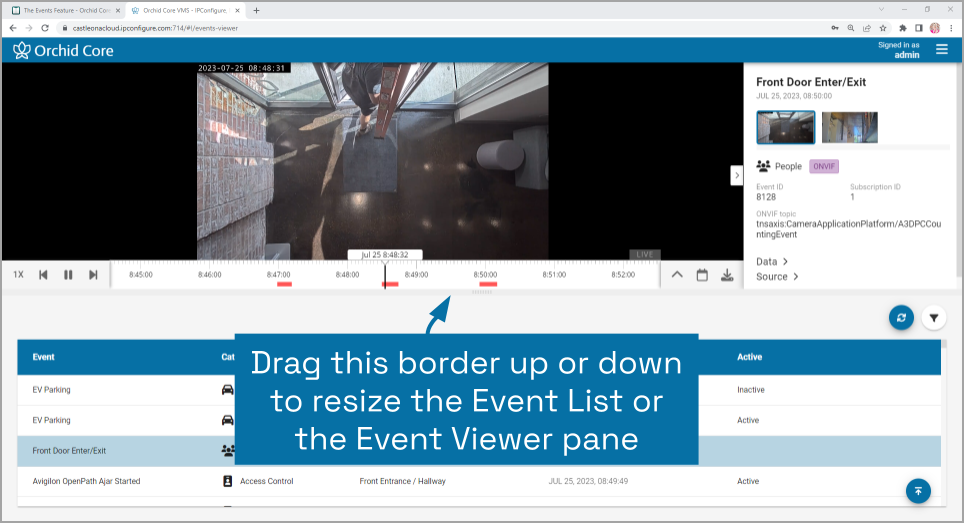
Task: Switch to the Orchid Core VMS tab
Action: pos(185,10)
